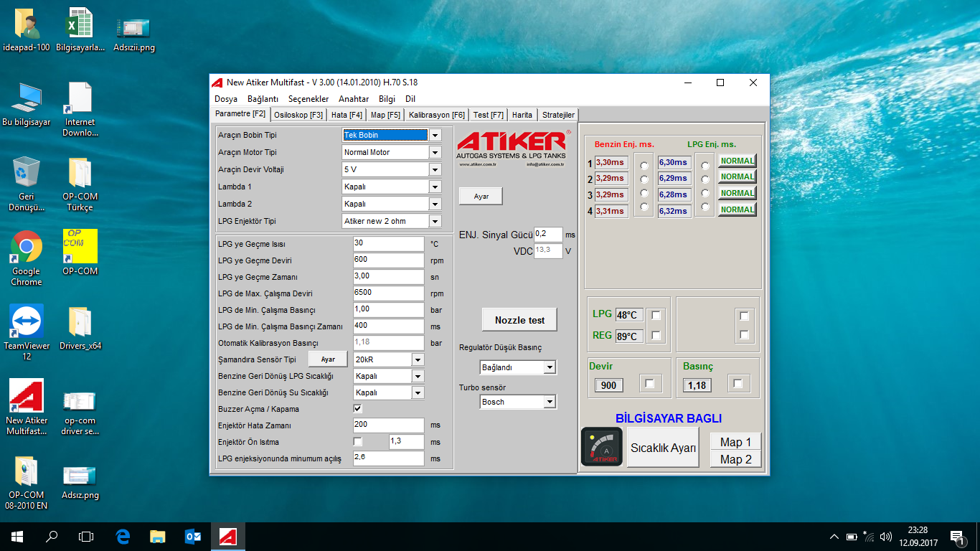
Task: Open the Dosya menu
Action: pos(226,99)
